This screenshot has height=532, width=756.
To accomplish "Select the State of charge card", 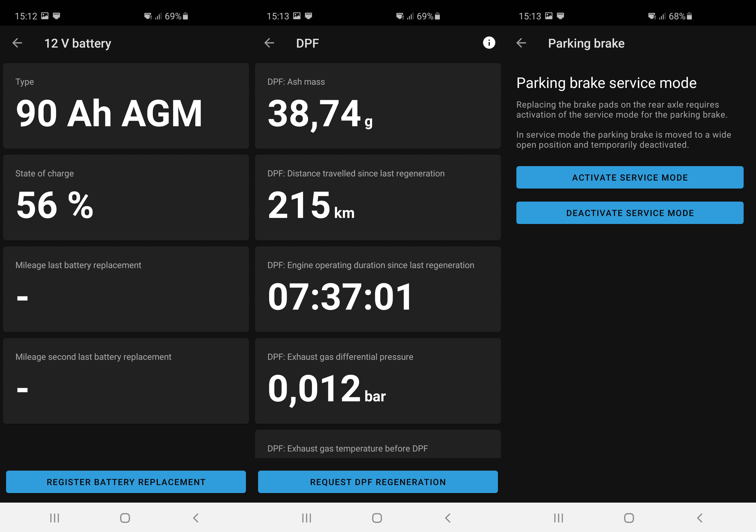I will point(126,198).
